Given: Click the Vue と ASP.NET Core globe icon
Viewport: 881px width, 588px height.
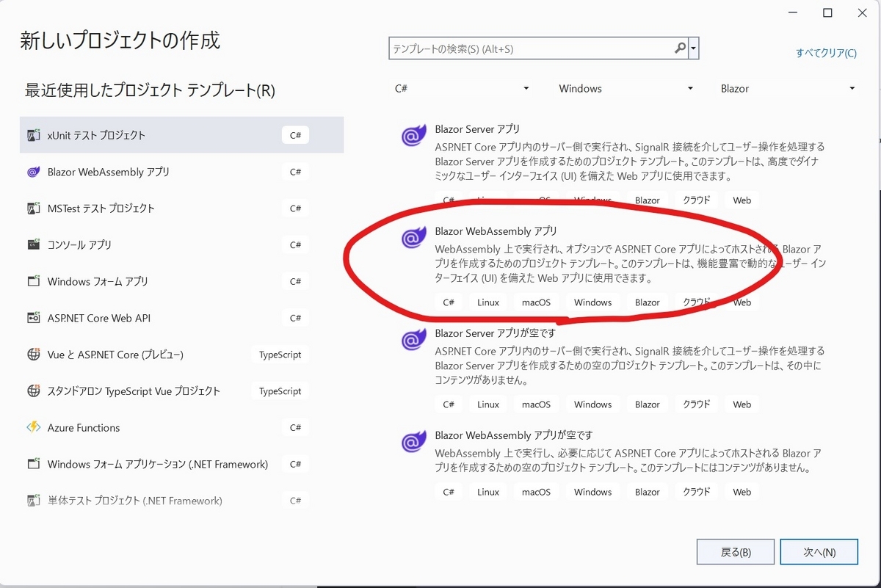Looking at the screenshot, I should click(33, 355).
